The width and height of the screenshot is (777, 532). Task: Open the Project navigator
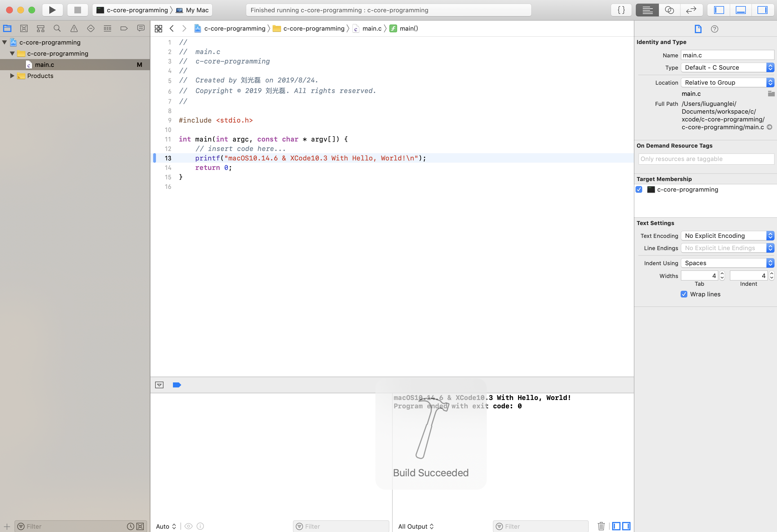7,28
